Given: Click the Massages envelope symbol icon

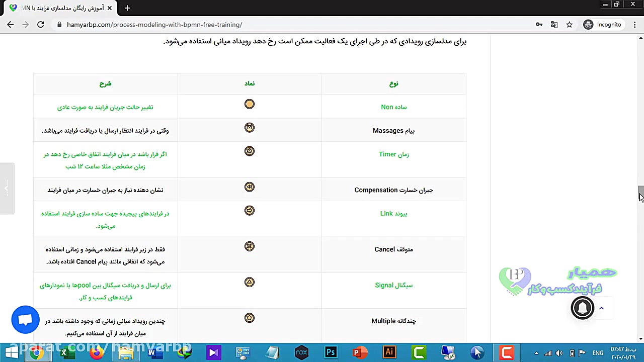Looking at the screenshot, I should tap(250, 128).
